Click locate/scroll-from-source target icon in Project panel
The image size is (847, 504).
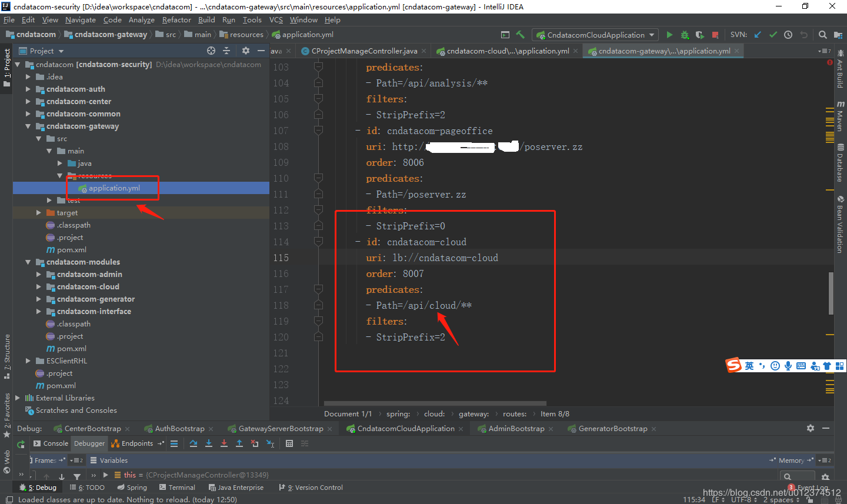pyautogui.click(x=211, y=51)
